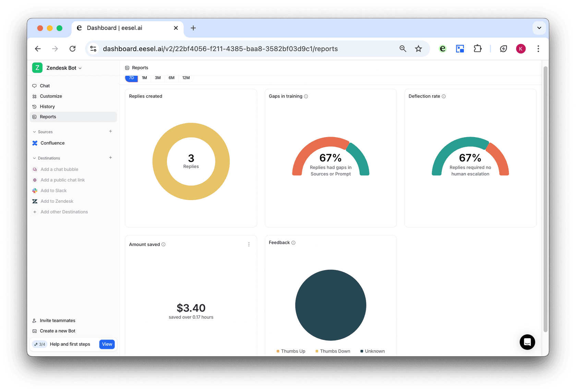Viewport: 576px width, 392px height.
Task: Click info icon next to Feedback title
Action: [x=293, y=243]
